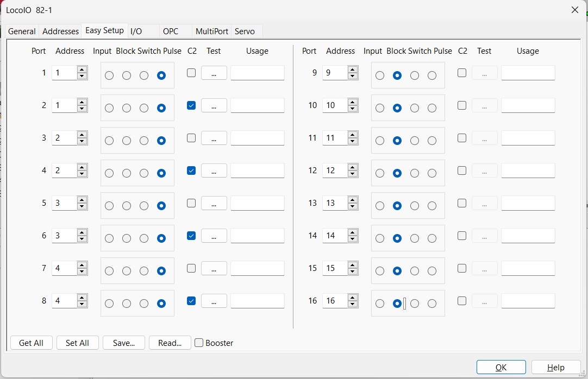Toggle the Booster checkbox
This screenshot has width=588, height=379.
199,343
